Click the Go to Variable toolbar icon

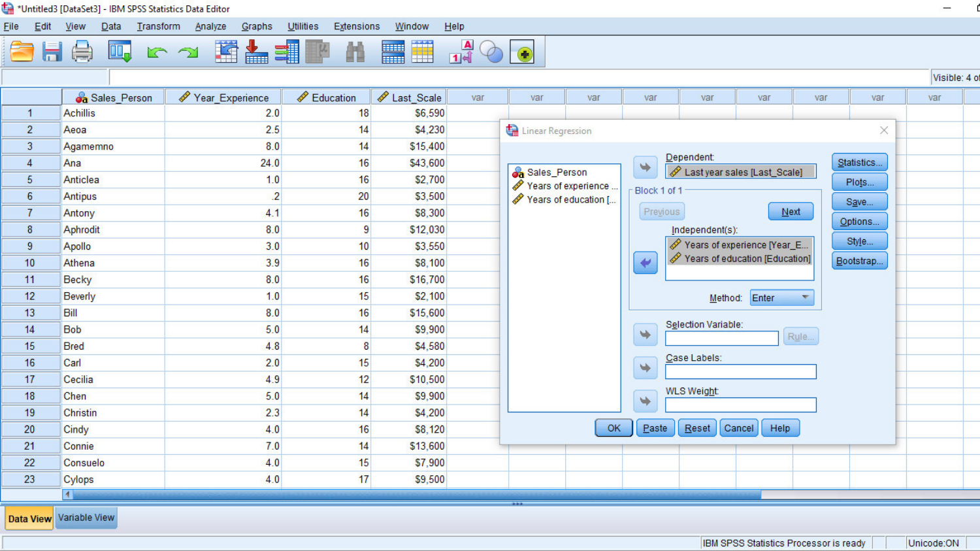[256, 52]
